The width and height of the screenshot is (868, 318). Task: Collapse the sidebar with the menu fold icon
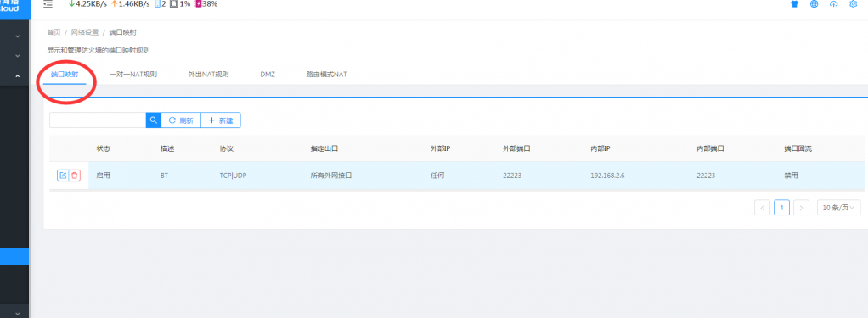click(48, 4)
